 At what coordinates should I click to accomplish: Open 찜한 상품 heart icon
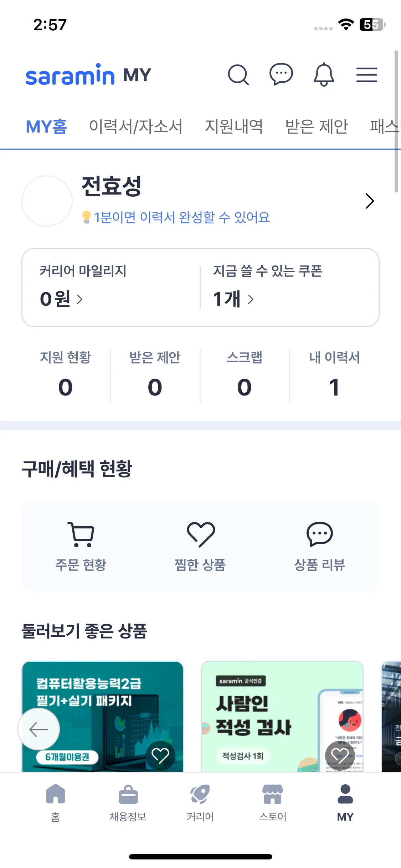point(200,534)
